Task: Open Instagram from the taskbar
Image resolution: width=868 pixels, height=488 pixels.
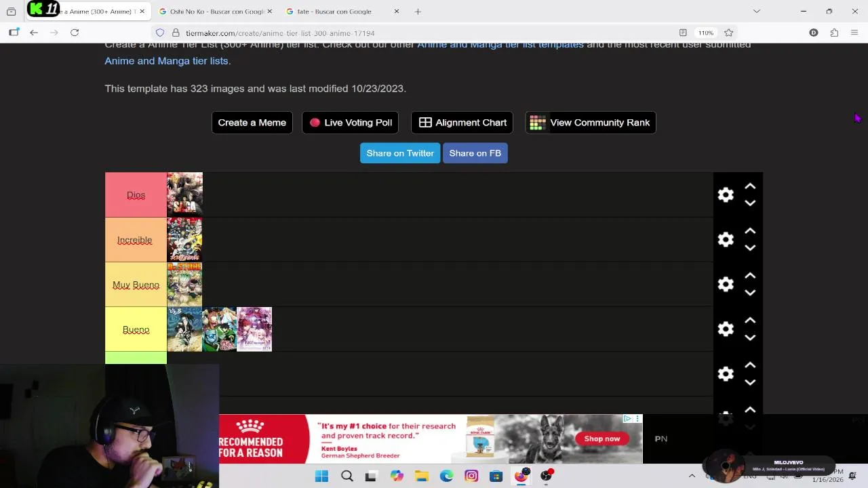Action: click(471, 476)
